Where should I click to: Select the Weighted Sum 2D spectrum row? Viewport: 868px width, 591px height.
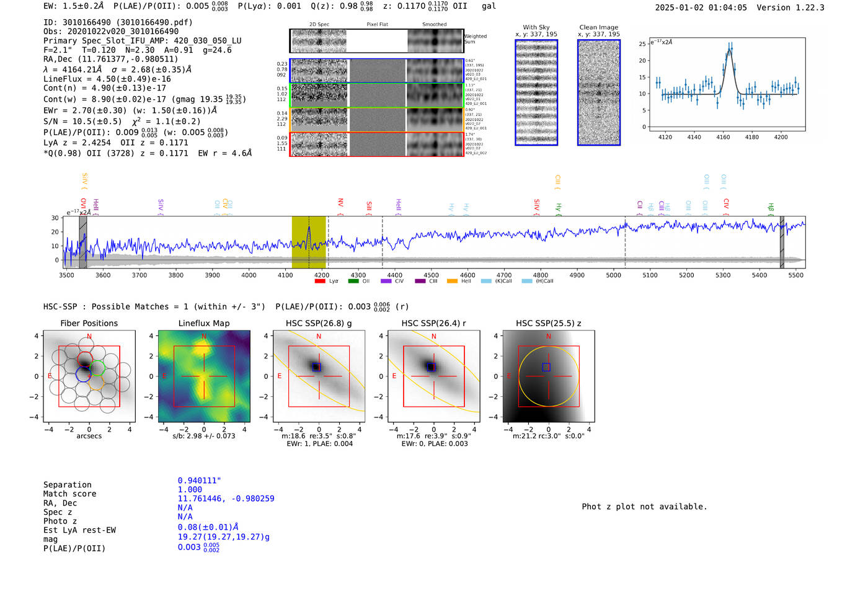tap(376, 41)
